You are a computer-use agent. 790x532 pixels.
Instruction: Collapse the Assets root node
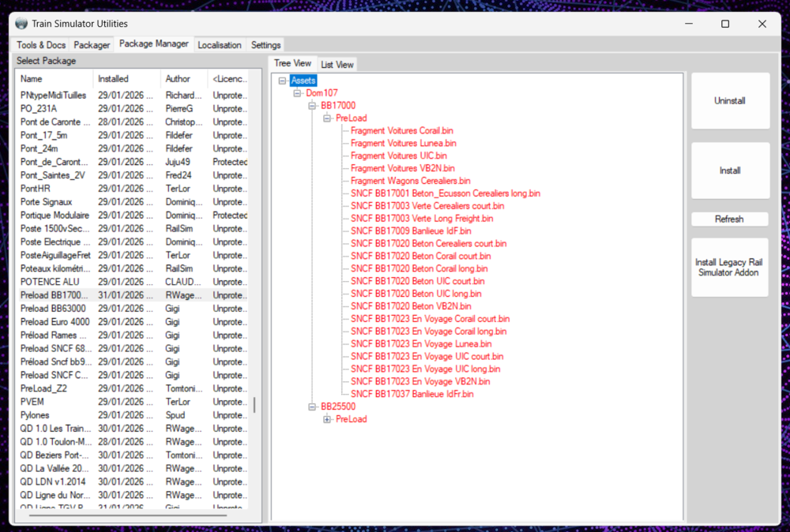pyautogui.click(x=282, y=81)
